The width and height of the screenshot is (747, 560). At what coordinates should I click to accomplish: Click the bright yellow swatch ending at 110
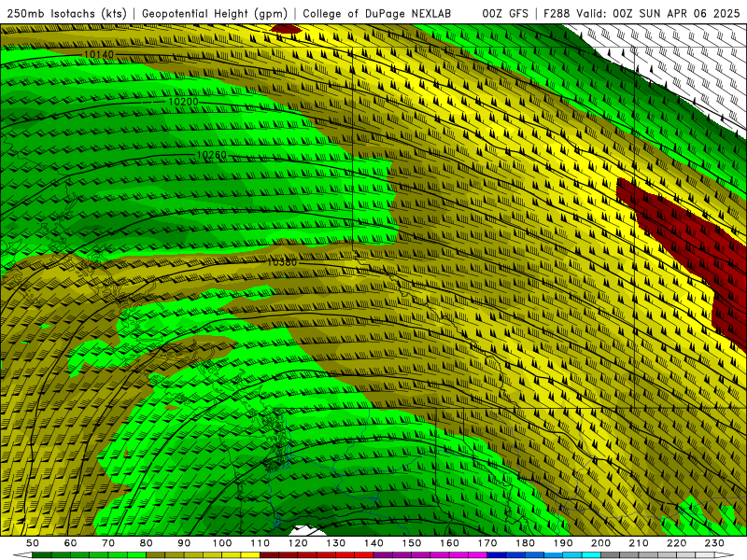tap(250, 555)
